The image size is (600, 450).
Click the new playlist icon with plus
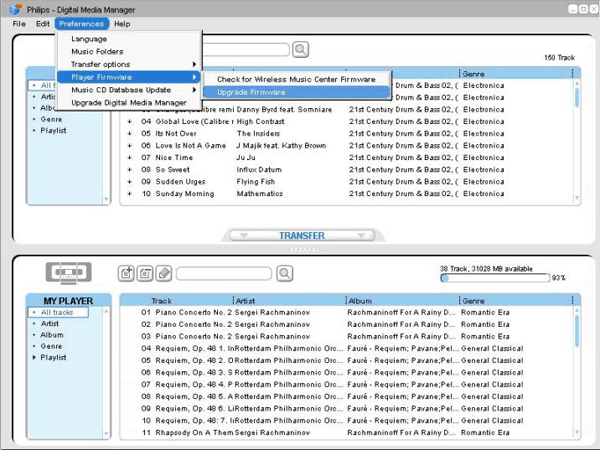coord(126,273)
